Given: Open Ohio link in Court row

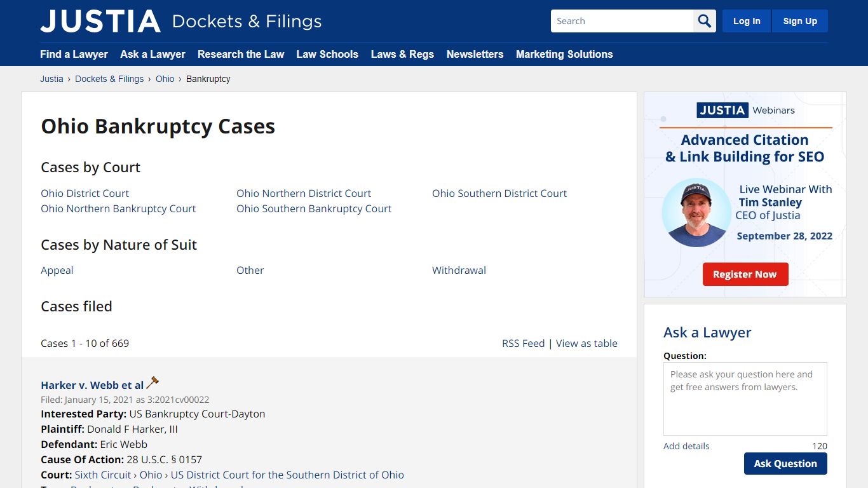Looking at the screenshot, I should point(151,475).
